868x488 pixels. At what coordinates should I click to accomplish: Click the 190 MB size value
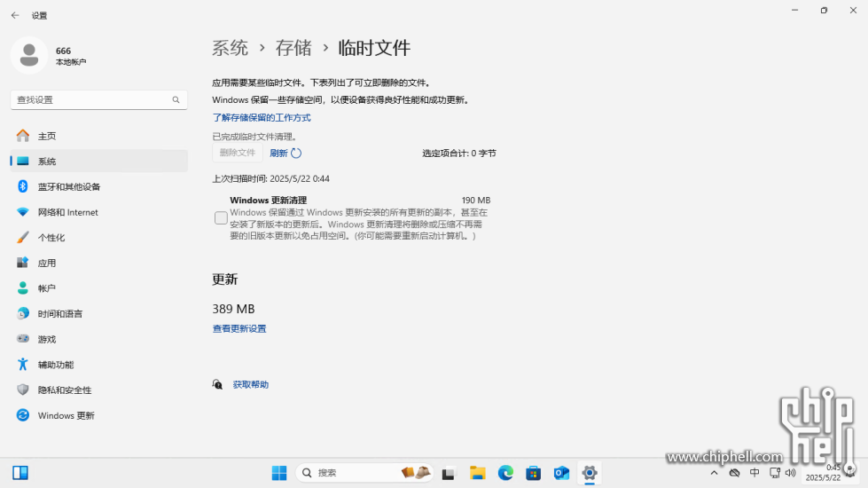476,200
